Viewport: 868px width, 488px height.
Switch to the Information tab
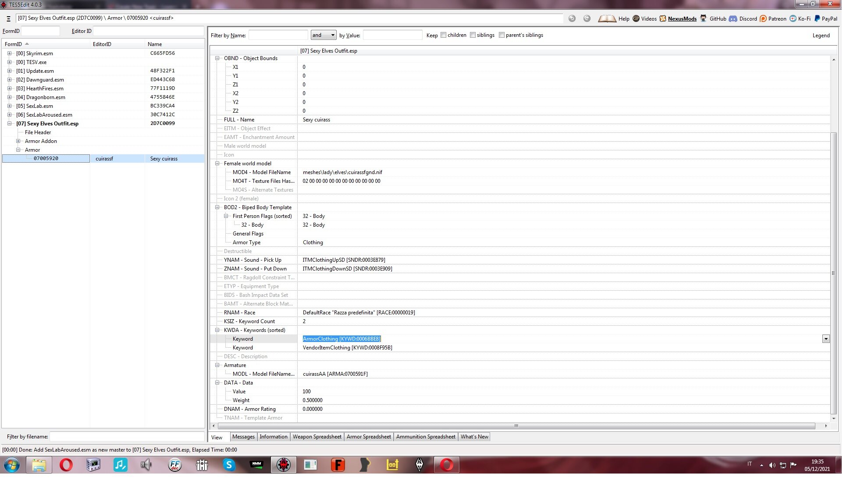(x=274, y=437)
